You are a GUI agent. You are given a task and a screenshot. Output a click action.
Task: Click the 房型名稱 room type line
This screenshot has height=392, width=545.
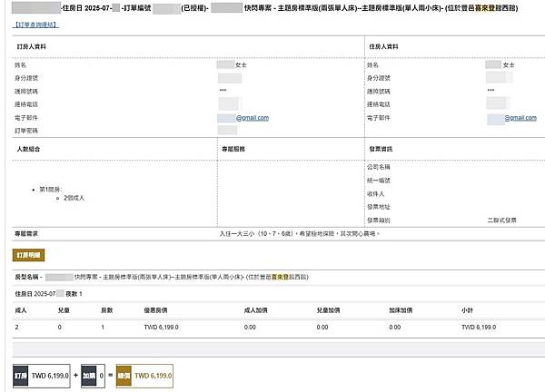point(162,277)
